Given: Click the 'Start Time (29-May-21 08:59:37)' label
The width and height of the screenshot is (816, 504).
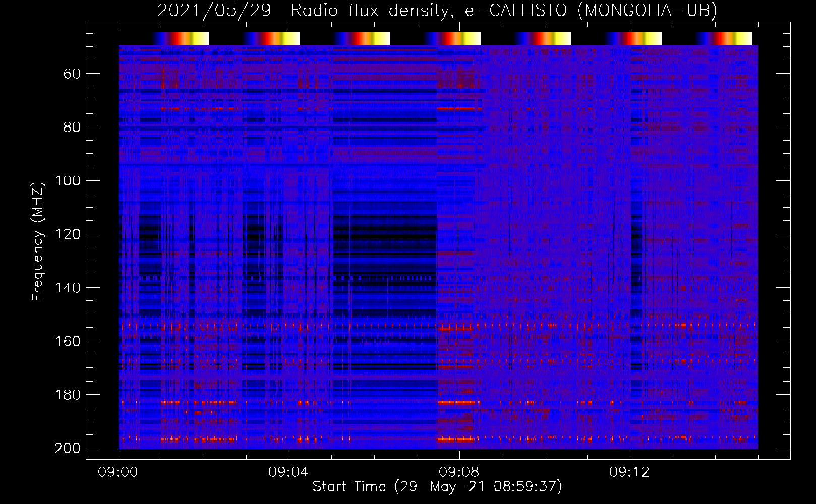Looking at the screenshot, I should click(437, 487).
